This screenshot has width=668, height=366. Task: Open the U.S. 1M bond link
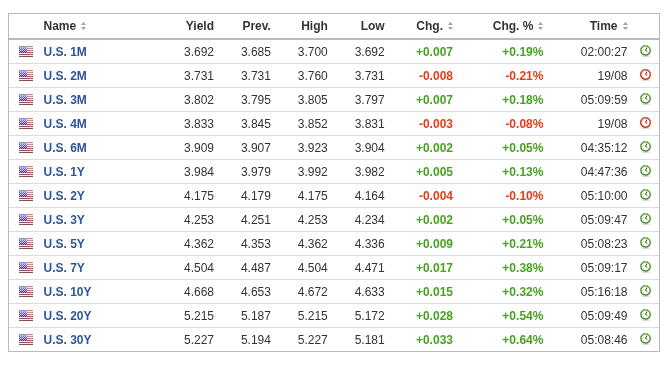coord(65,52)
